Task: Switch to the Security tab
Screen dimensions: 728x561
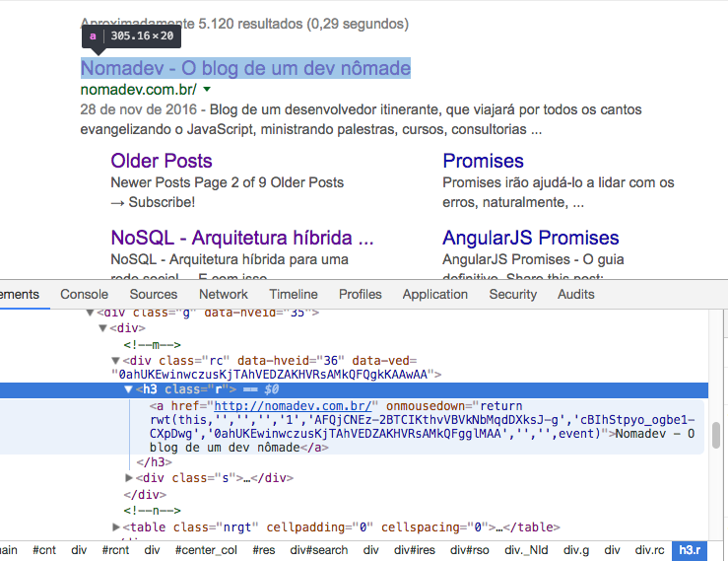Action: (512, 294)
